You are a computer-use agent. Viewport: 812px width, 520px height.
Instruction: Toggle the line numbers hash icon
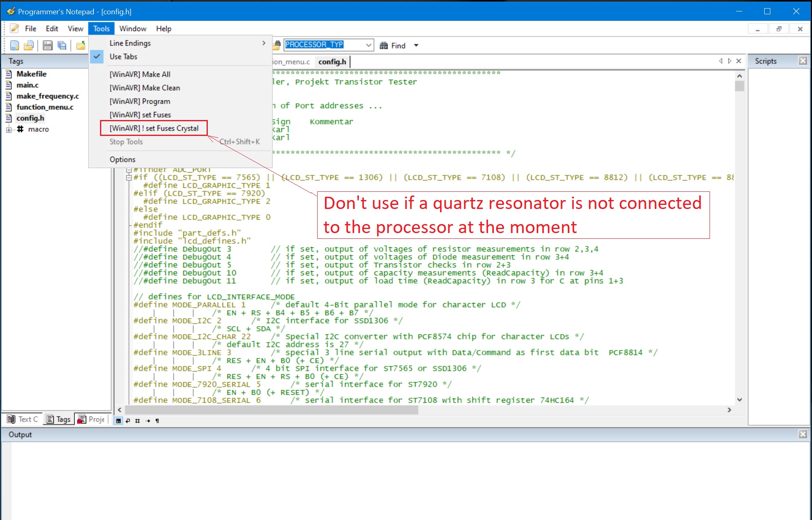tap(138, 421)
